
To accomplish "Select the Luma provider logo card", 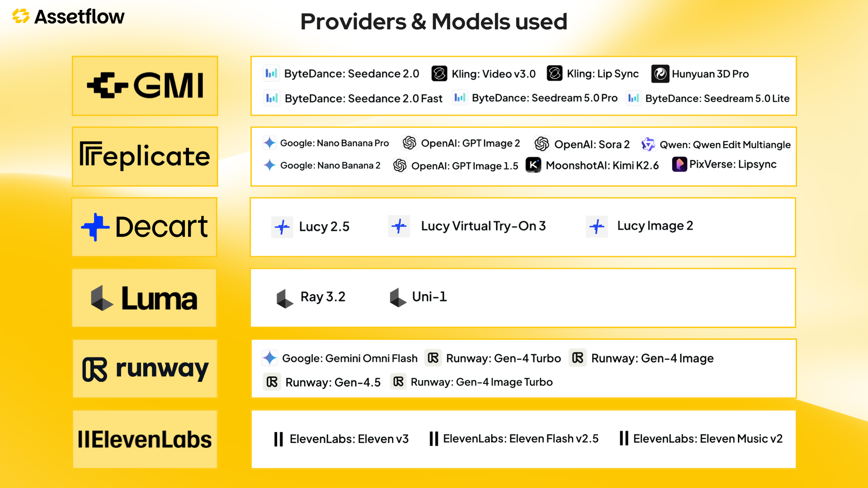I will pyautogui.click(x=145, y=298).
